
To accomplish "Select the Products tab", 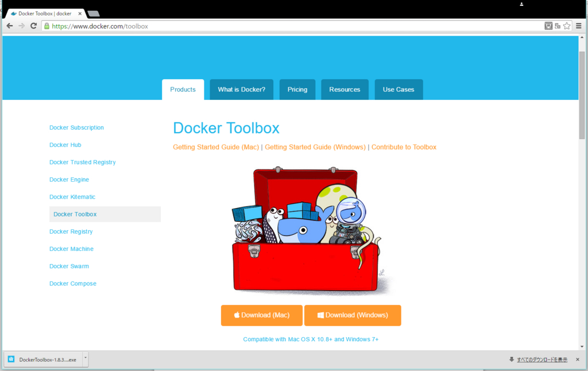I will [x=183, y=89].
